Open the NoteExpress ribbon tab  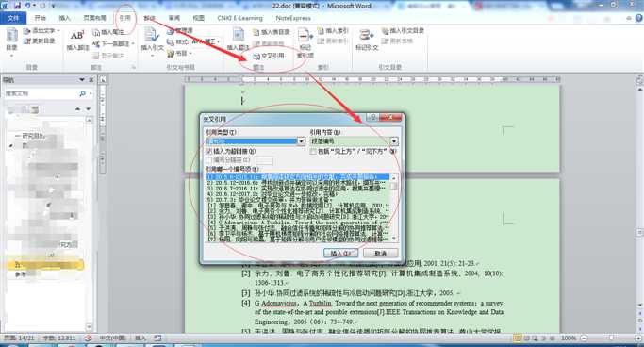click(293, 18)
